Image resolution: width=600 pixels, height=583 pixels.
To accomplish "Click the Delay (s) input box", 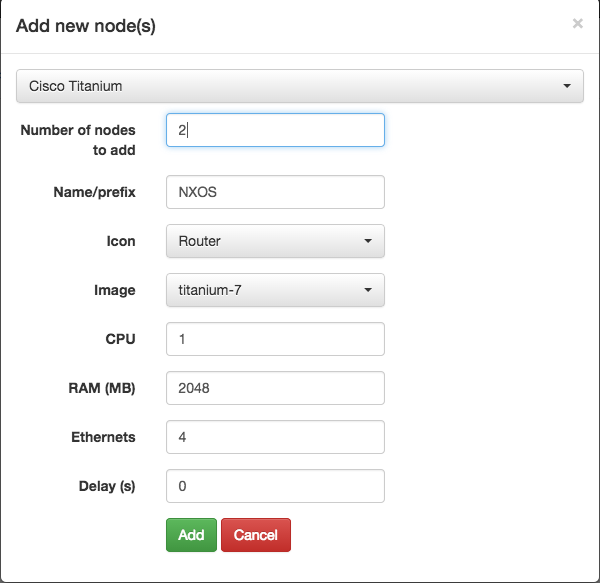I will pyautogui.click(x=275, y=486).
